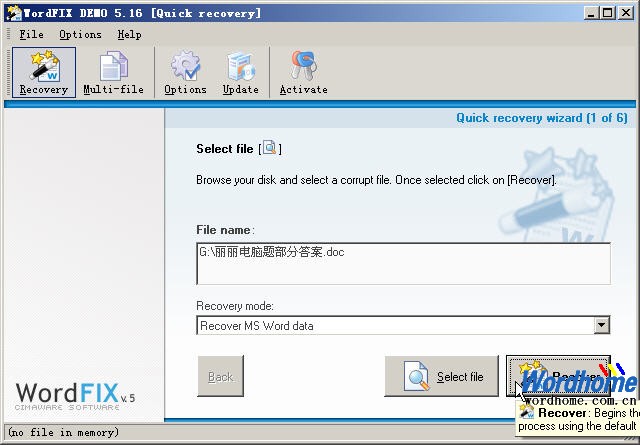The height and width of the screenshot is (445, 640).
Task: Expand the Recovery mode dropdown arrow
Action: (601, 325)
